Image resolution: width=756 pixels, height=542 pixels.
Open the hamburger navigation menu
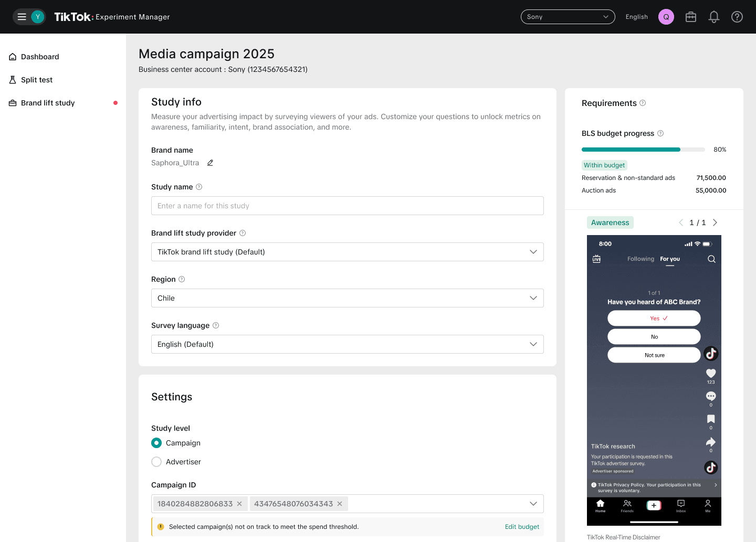[x=22, y=17]
